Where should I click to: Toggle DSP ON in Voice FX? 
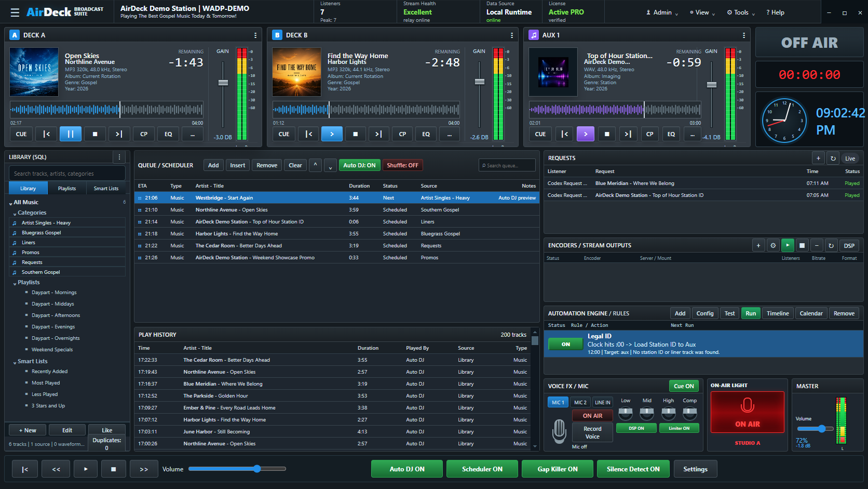pyautogui.click(x=636, y=428)
